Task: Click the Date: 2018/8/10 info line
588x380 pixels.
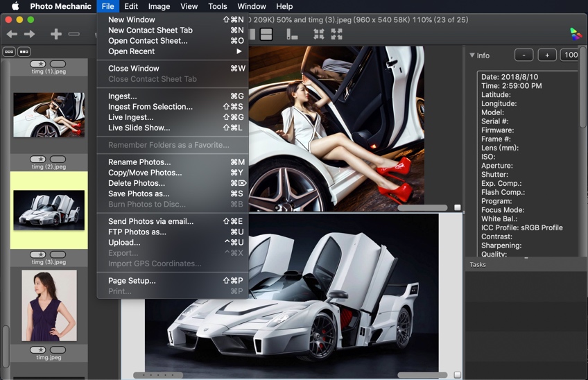Action: pyautogui.click(x=510, y=77)
